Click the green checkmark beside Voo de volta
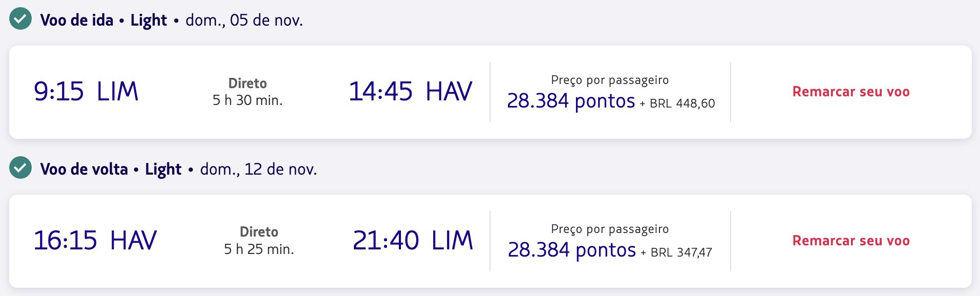The image size is (980, 296). point(20,168)
